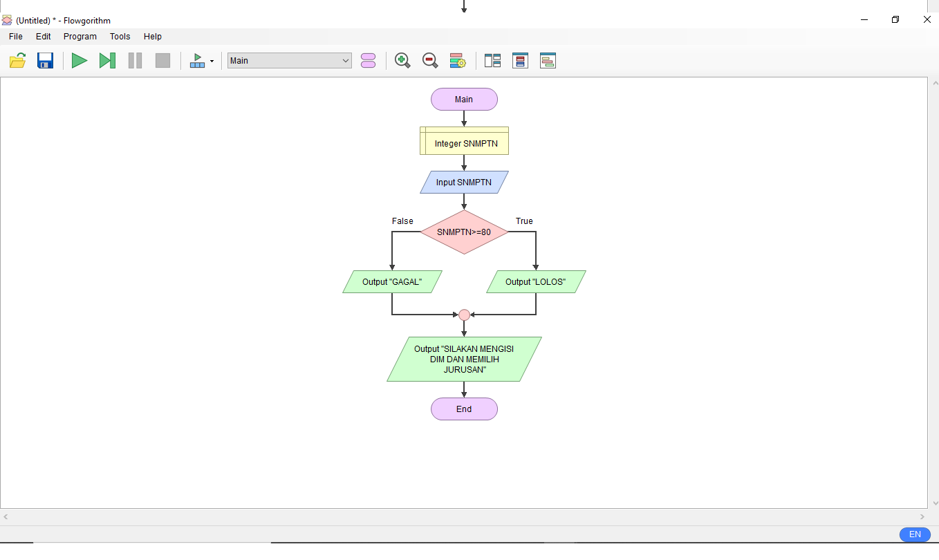Click the right arrow on horizontal scrollbar
Image resolution: width=939 pixels, height=560 pixels.
point(922,516)
